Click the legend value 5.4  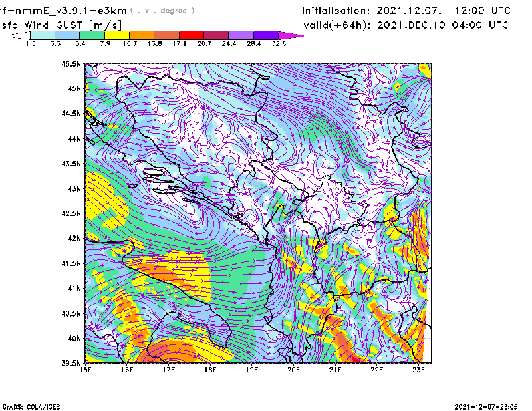coord(80,43)
